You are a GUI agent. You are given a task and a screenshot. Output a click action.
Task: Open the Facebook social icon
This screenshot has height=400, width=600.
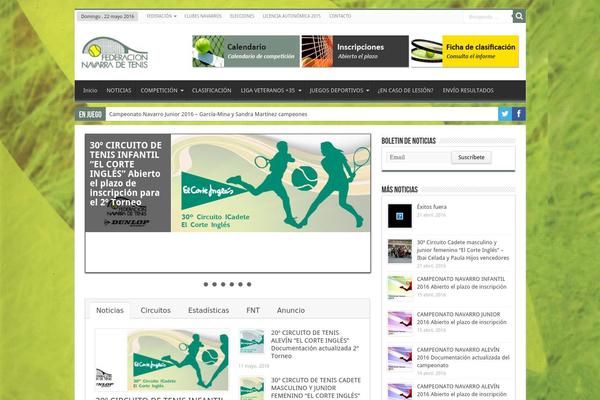518,114
